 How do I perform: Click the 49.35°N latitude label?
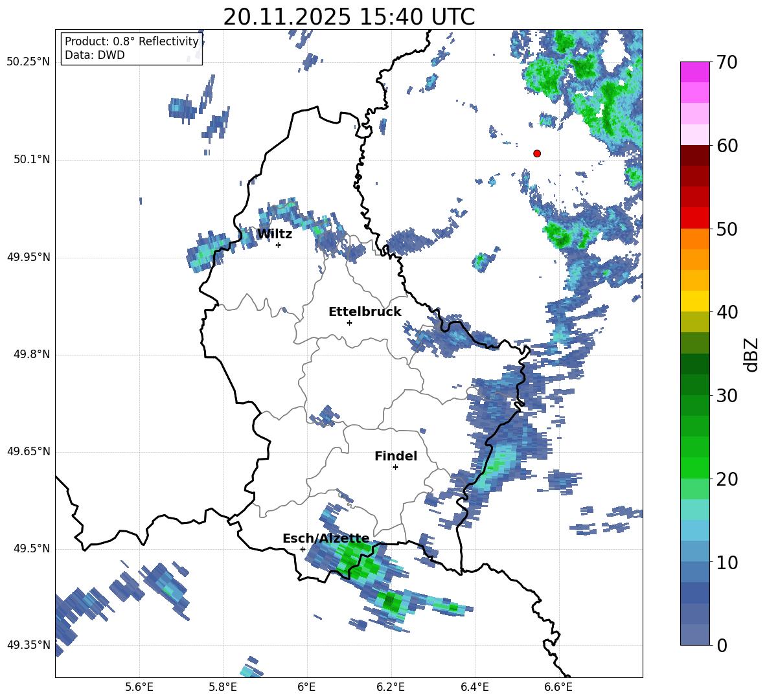28,645
